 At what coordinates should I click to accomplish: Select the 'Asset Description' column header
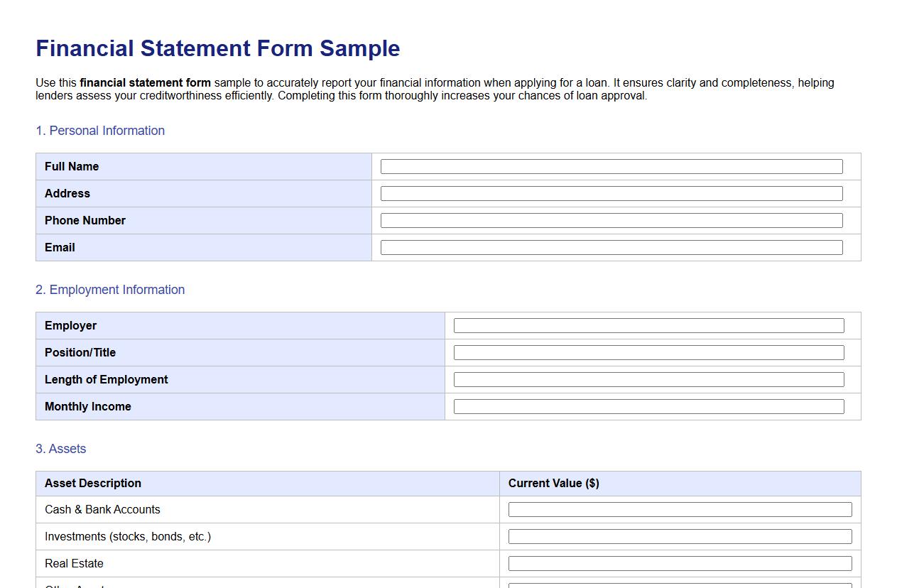[93, 483]
